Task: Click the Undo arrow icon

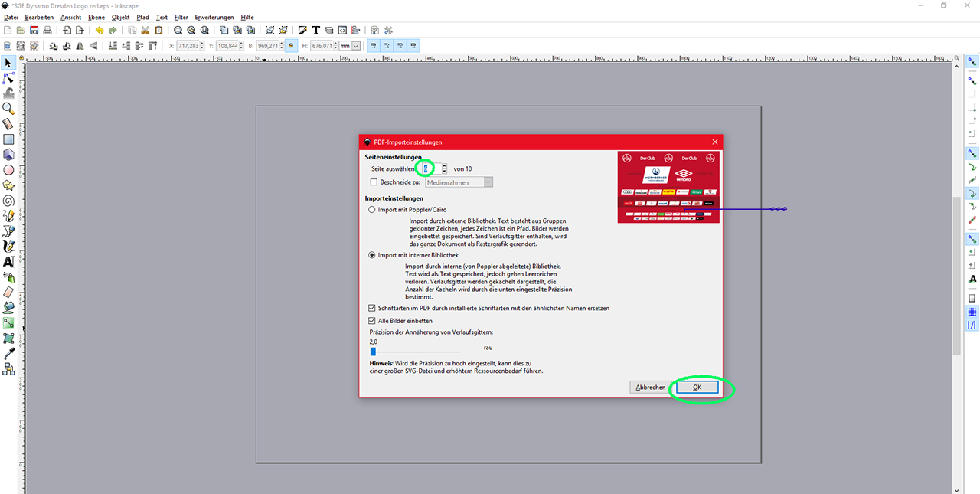Action: [x=99, y=31]
